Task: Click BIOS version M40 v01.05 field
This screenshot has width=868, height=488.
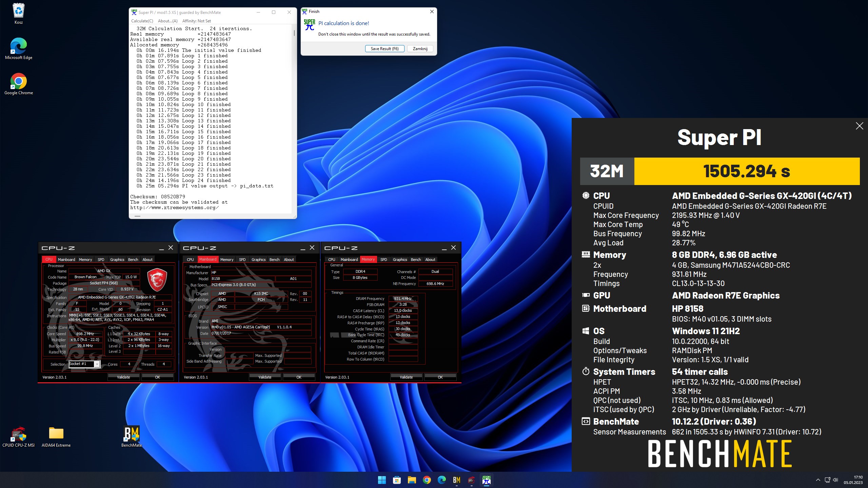Action: (260, 327)
